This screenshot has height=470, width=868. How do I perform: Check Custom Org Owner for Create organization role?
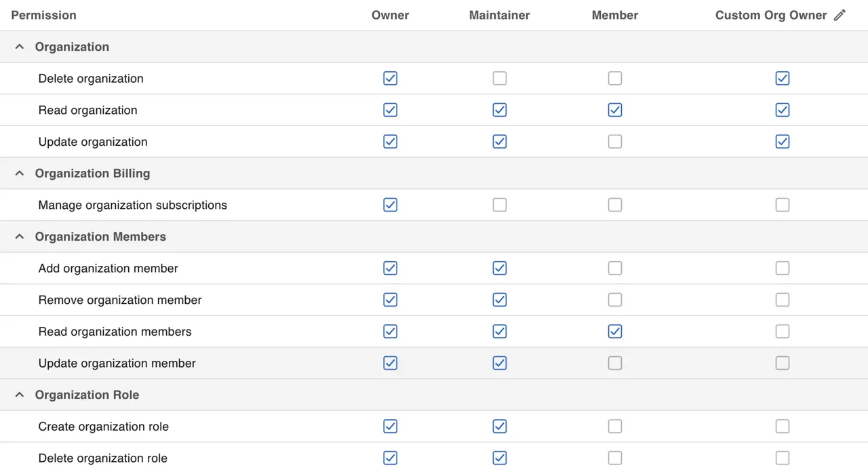coord(783,427)
